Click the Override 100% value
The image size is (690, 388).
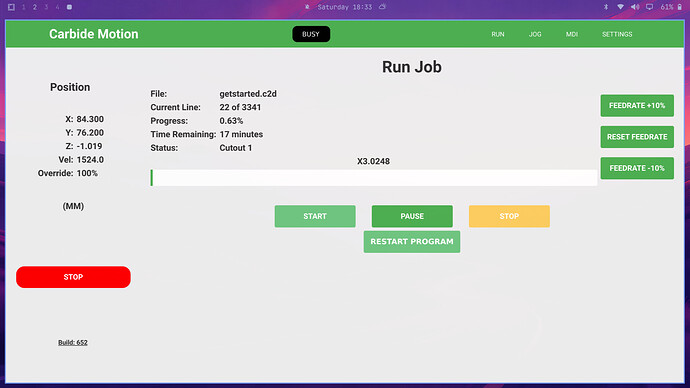87,173
